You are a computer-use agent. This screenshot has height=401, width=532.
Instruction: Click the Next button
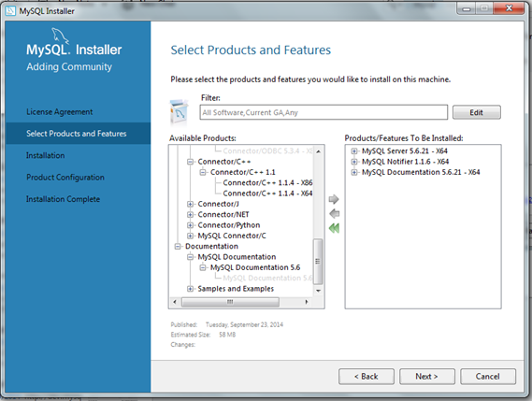click(x=427, y=377)
